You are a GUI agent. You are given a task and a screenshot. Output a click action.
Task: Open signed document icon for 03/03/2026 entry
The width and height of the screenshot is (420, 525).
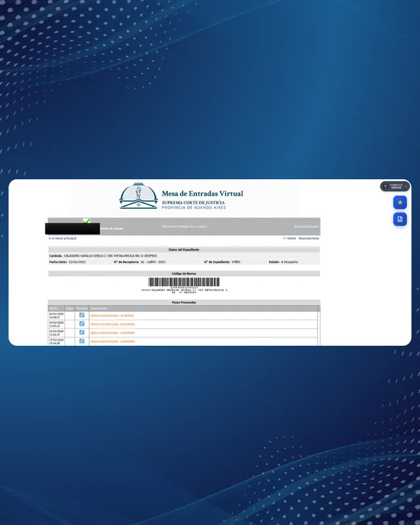coord(82,315)
